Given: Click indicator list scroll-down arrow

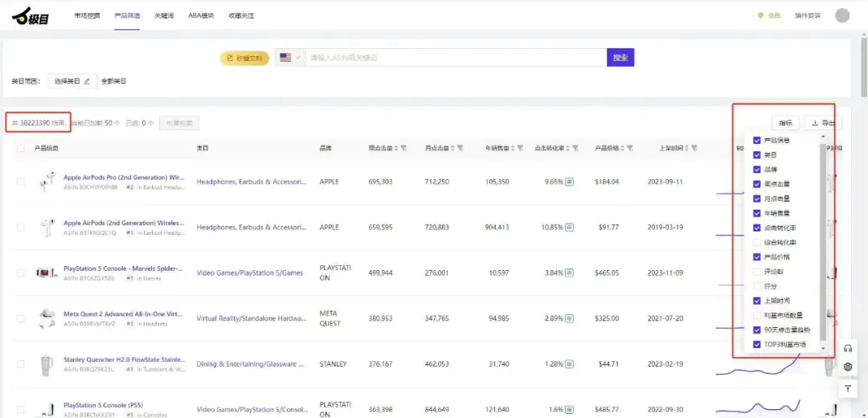Looking at the screenshot, I should tap(822, 348).
